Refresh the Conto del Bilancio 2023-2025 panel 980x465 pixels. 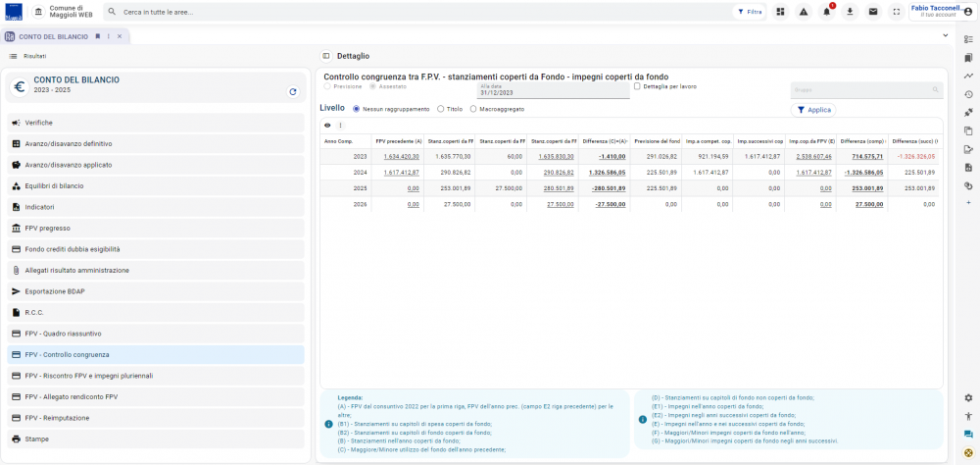292,91
